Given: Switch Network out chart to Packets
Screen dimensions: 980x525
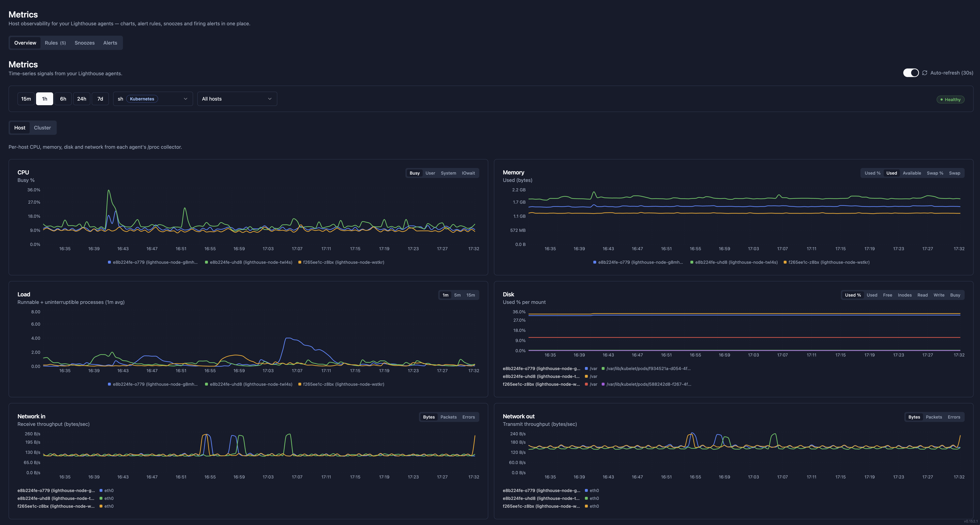Looking at the screenshot, I should coord(934,417).
